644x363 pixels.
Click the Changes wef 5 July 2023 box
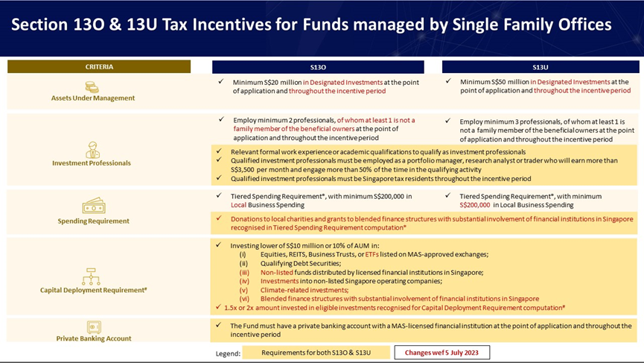[x=442, y=353]
